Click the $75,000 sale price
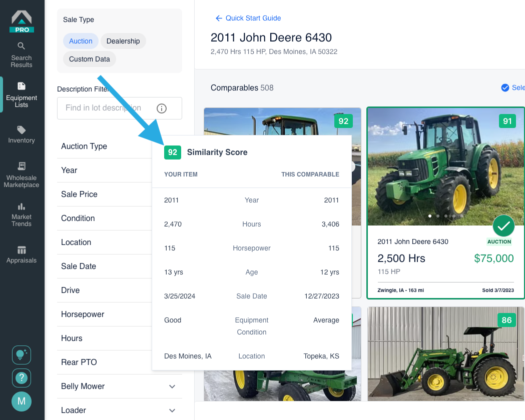The image size is (525, 420). tap(494, 258)
